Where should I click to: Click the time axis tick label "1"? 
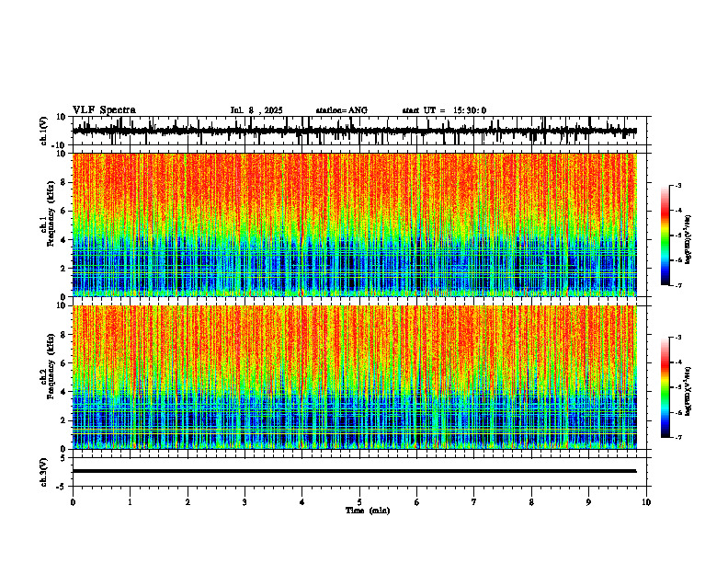[x=130, y=502]
